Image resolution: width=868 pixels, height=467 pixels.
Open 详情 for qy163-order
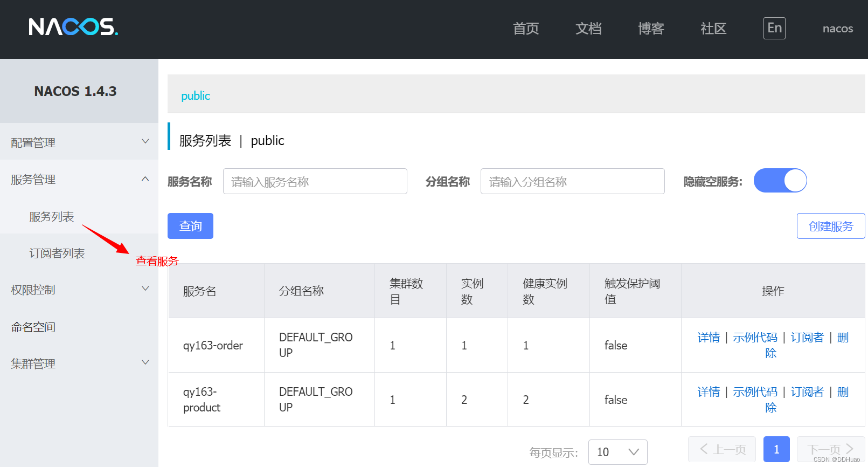pos(709,338)
